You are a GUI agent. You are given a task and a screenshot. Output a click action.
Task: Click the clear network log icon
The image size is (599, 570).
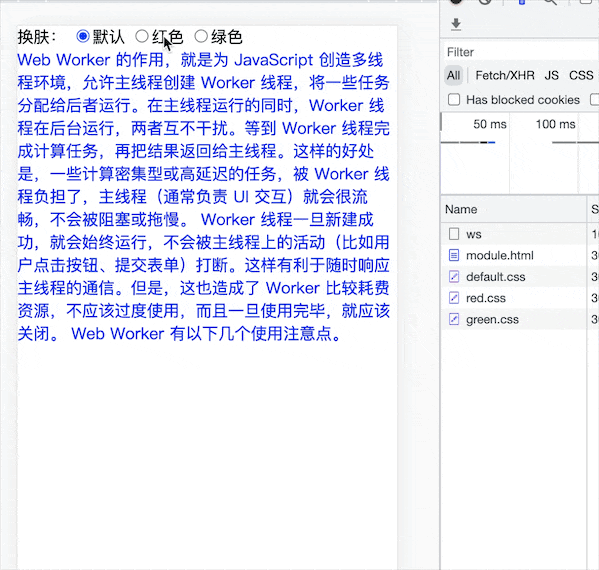click(x=485, y=2)
